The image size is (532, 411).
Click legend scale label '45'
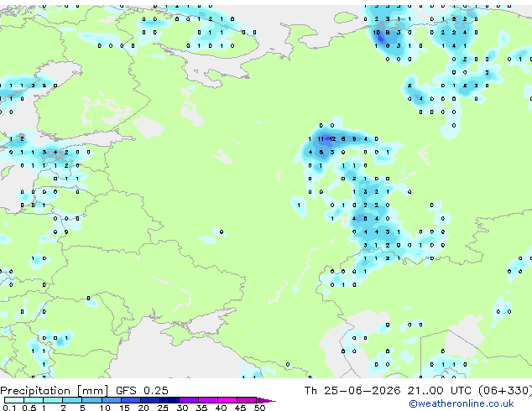(240, 408)
